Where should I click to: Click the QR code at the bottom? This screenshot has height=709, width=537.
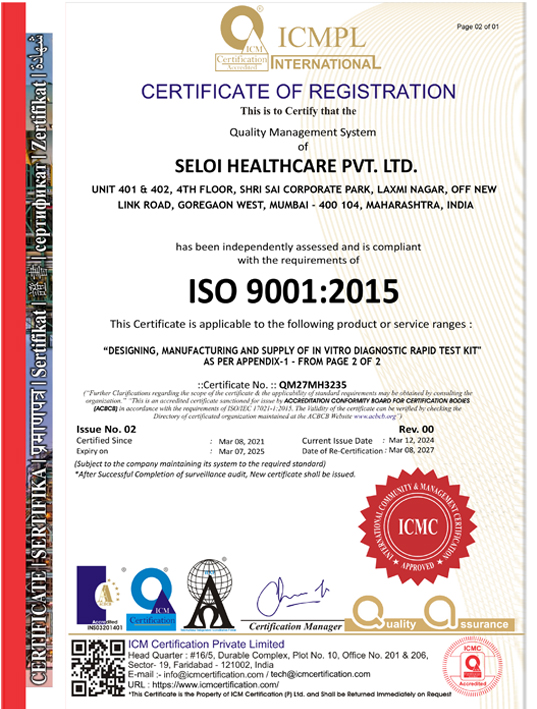(x=98, y=667)
